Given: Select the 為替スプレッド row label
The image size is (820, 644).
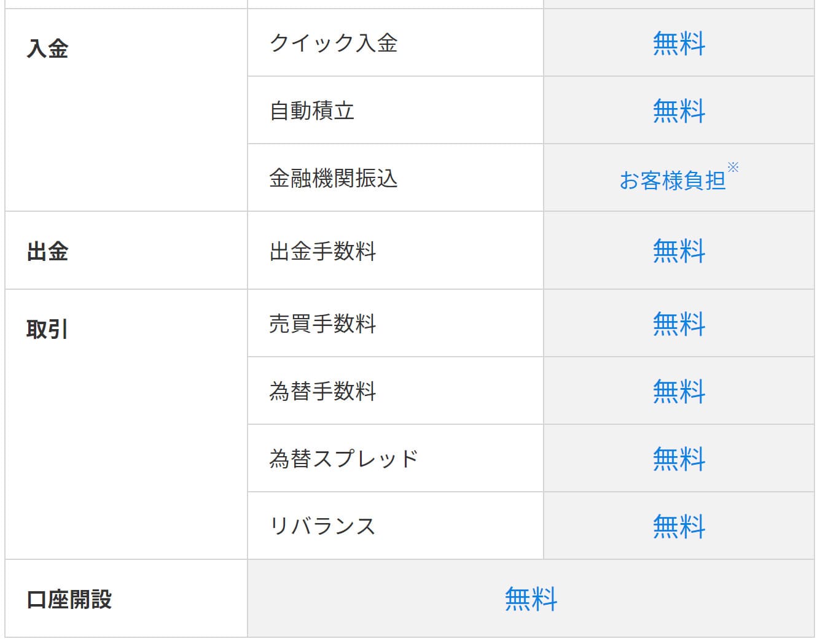Looking at the screenshot, I should pos(344,458).
